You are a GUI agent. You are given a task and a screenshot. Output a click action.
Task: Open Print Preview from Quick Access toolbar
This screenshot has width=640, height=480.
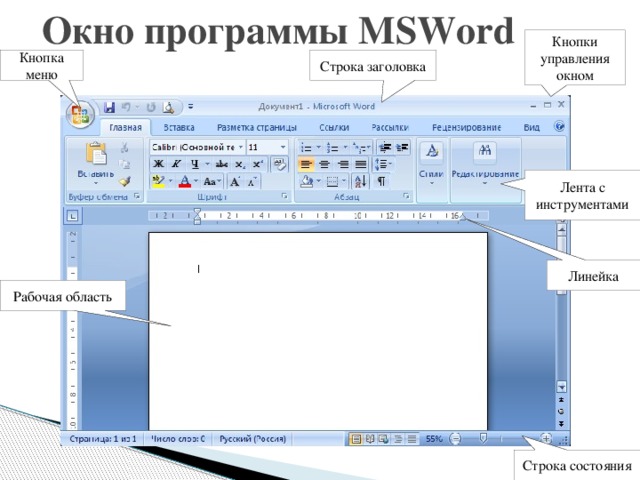coord(169,107)
